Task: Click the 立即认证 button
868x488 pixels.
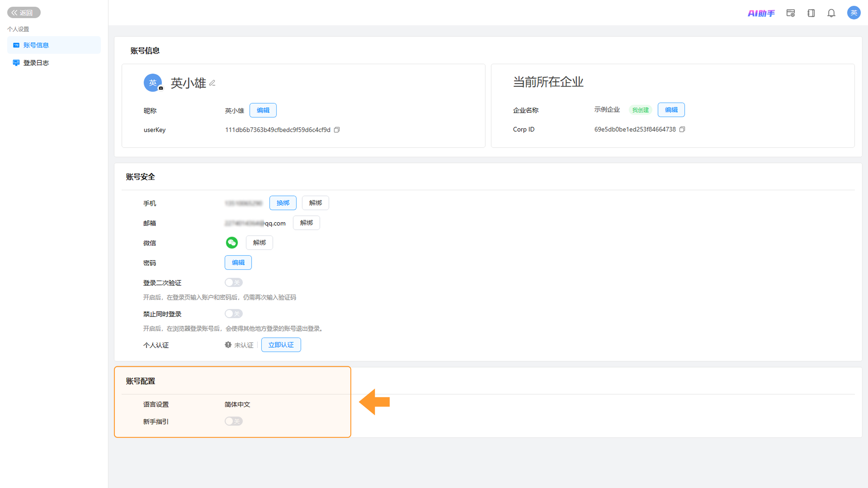Action: click(x=281, y=345)
